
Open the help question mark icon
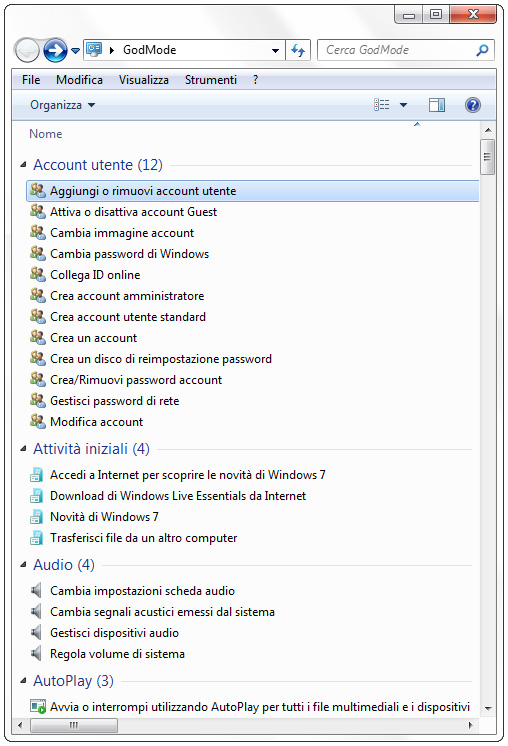472,105
